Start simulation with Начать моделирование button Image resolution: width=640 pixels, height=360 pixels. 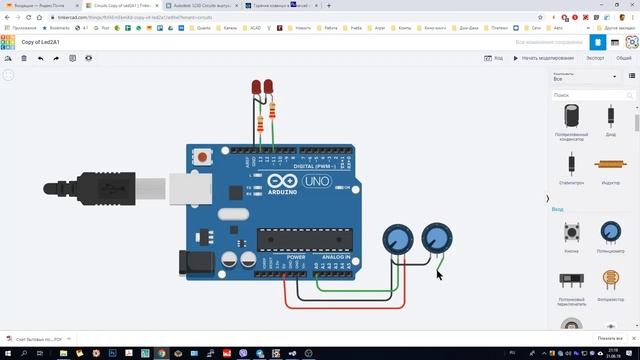click(x=544, y=58)
